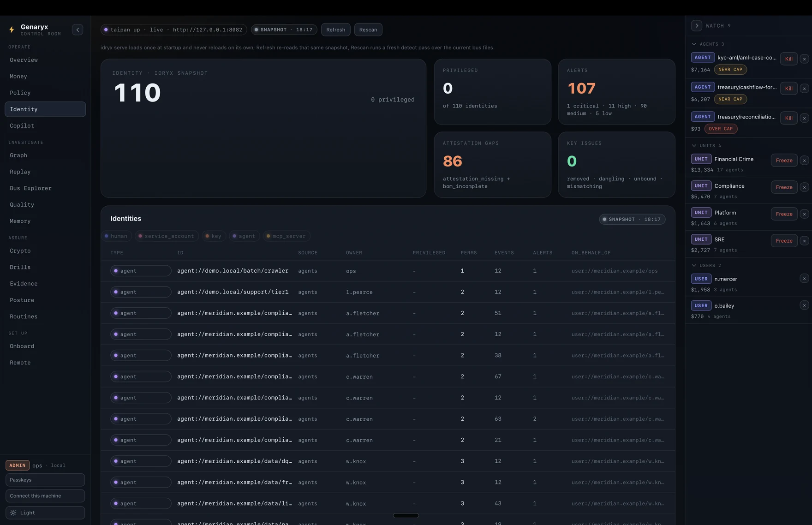Click Connect this machine
The height and width of the screenshot is (525, 812).
[45, 496]
